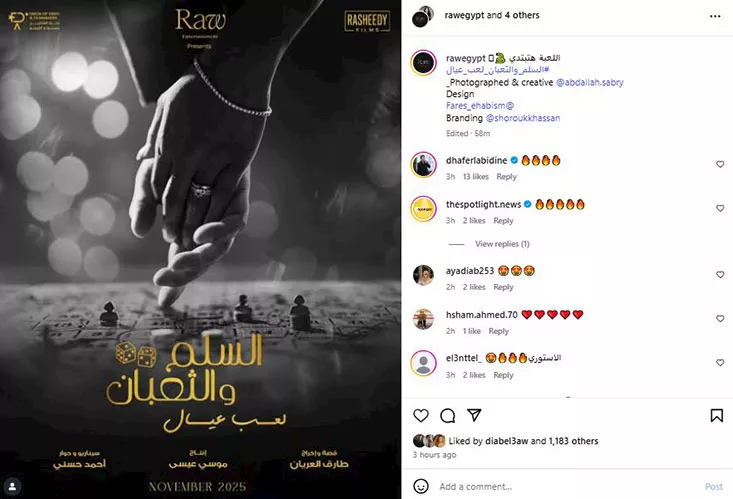This screenshot has height=499, width=733.
Task: Open the three-dot more options menu
Action: [x=715, y=16]
